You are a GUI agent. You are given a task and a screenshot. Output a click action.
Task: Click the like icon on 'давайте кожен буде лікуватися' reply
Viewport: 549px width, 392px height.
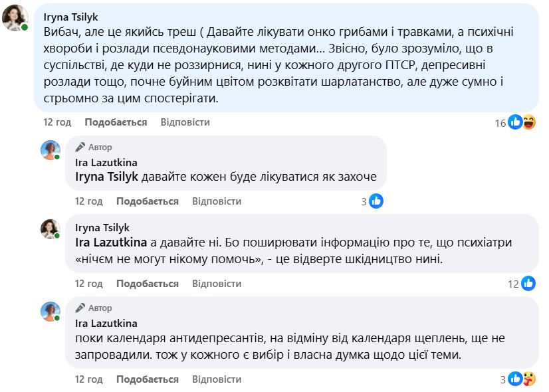pos(376,201)
